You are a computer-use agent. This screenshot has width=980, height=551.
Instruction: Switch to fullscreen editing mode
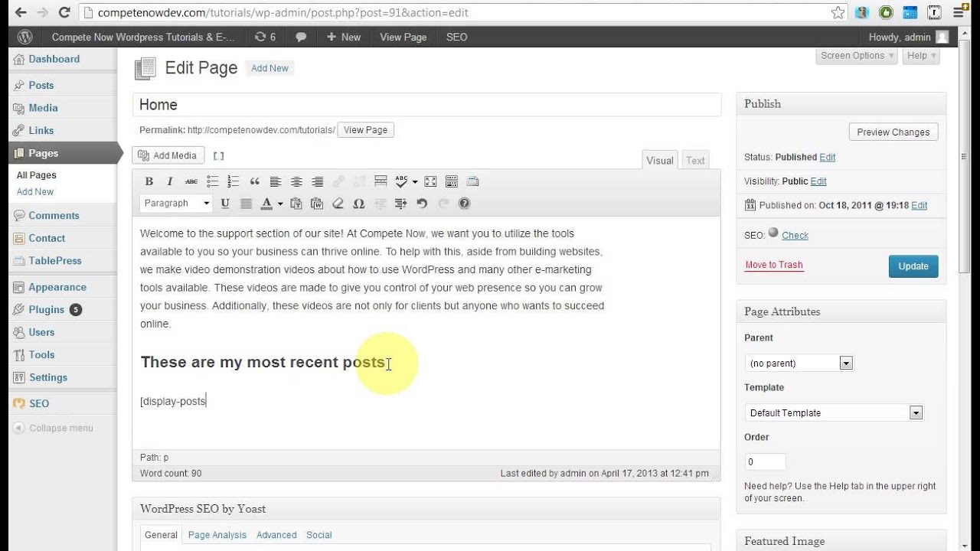click(x=430, y=181)
